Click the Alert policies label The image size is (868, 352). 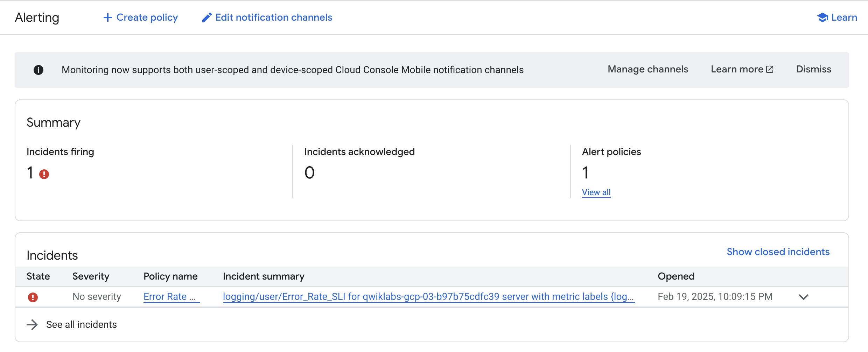(611, 152)
